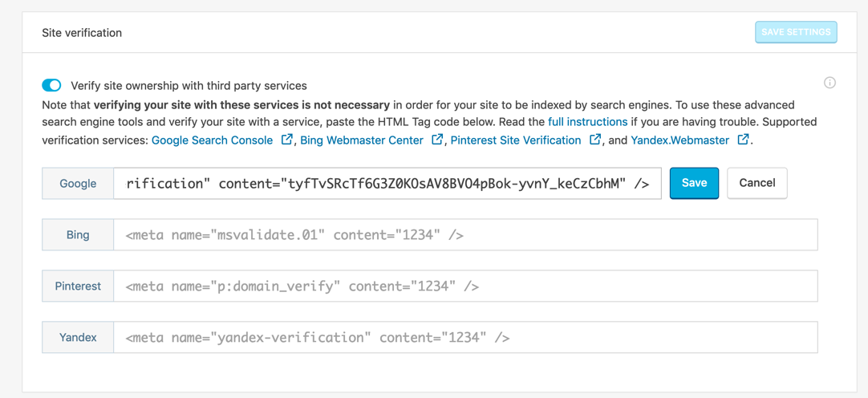Select the Pinterest domain_verify input field

coord(465,286)
